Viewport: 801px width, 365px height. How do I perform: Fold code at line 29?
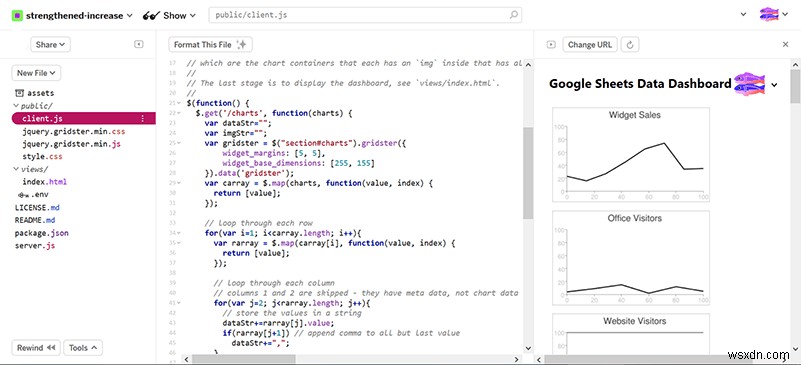click(x=178, y=183)
